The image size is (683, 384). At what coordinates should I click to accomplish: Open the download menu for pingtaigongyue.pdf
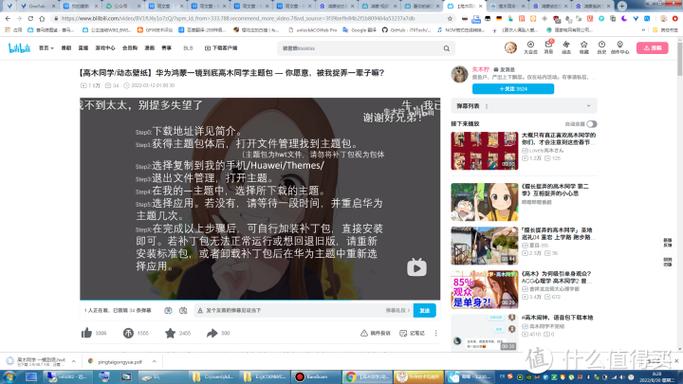click(154, 361)
